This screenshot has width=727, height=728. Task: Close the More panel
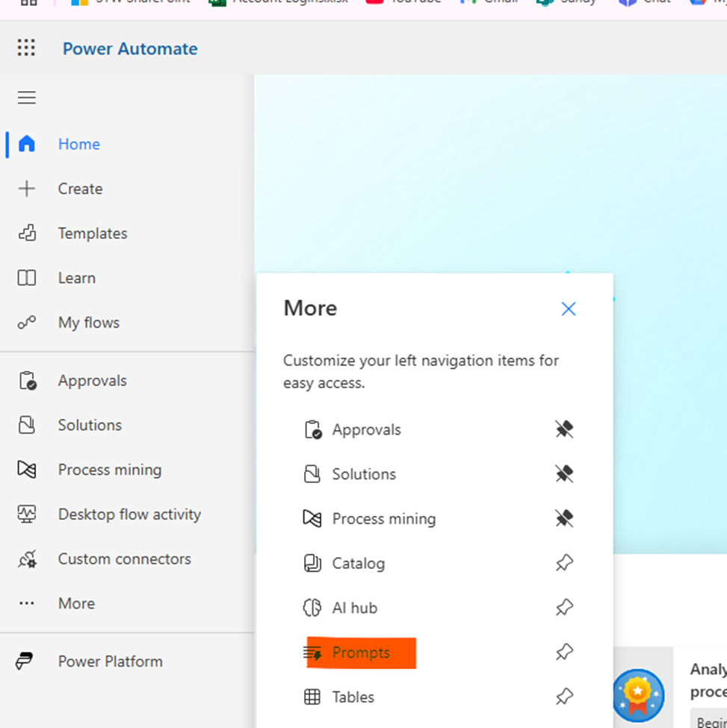click(x=569, y=308)
